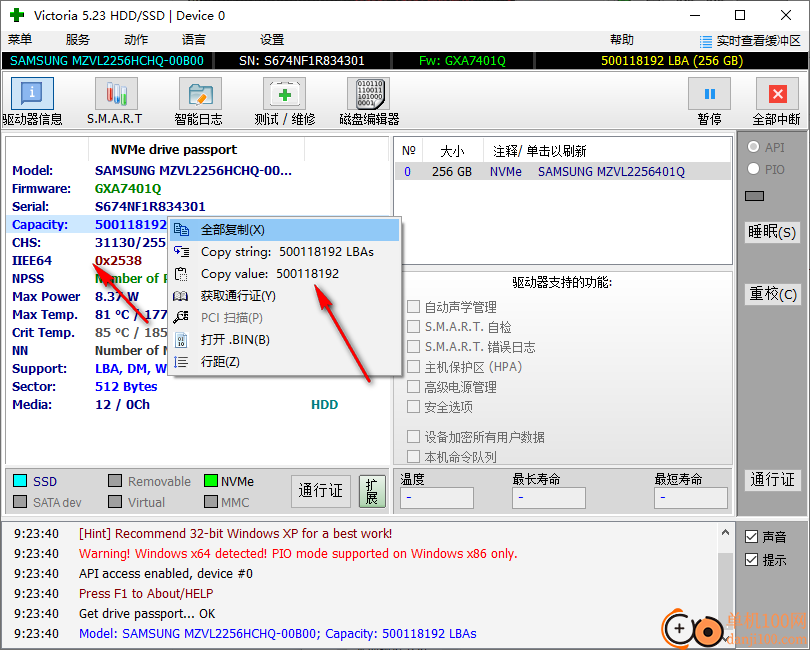Click the gray Removable indicator swatch
Viewport: 810px width, 650px height.
point(115,481)
